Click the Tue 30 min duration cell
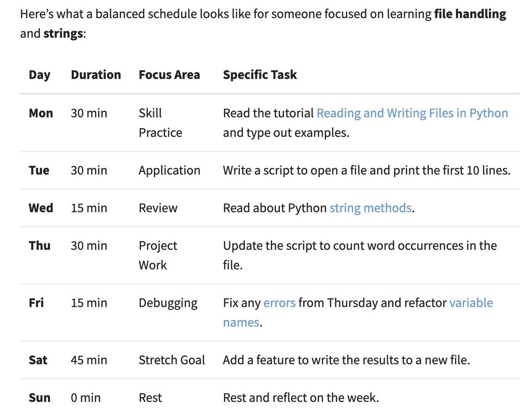Viewport: 528px width, 420px height. 89,170
